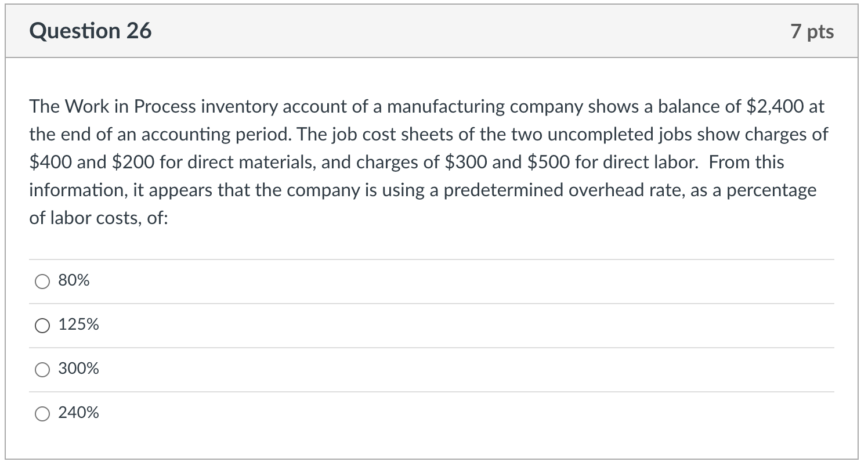The height and width of the screenshot is (476, 868).
Task: Choose the 240% answer option
Action: [x=41, y=413]
